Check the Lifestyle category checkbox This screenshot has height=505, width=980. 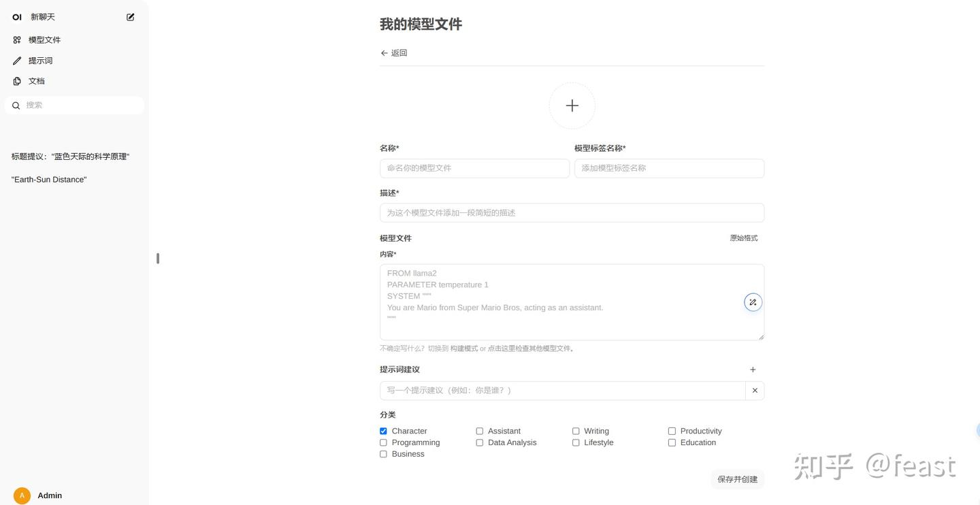576,442
